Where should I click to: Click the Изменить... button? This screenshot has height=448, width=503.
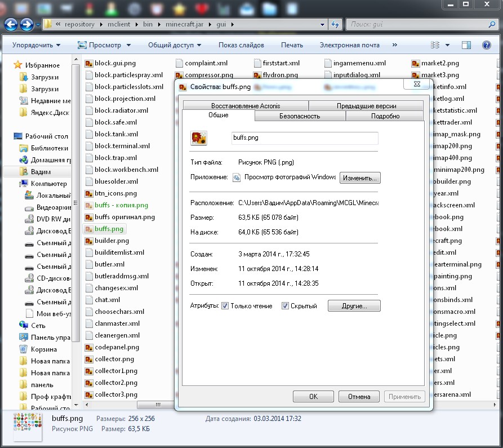point(360,178)
